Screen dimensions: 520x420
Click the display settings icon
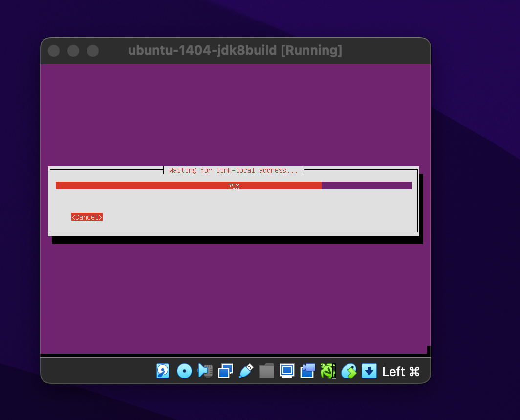click(x=287, y=371)
